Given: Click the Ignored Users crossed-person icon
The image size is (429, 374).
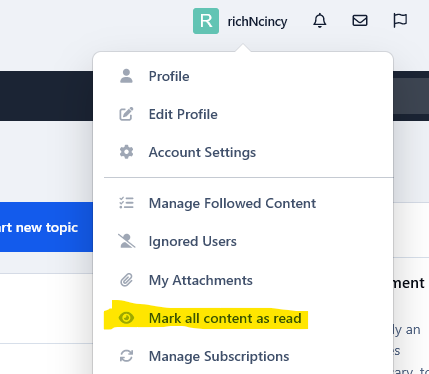Looking at the screenshot, I should click(127, 241).
